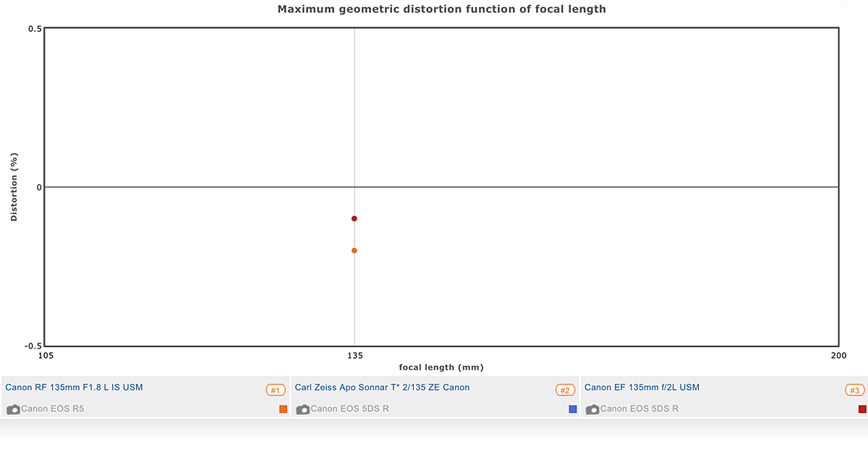
Task: Open the Carl Zeiss Apo Sonnar T* 2/135 link
Action: 382,388
